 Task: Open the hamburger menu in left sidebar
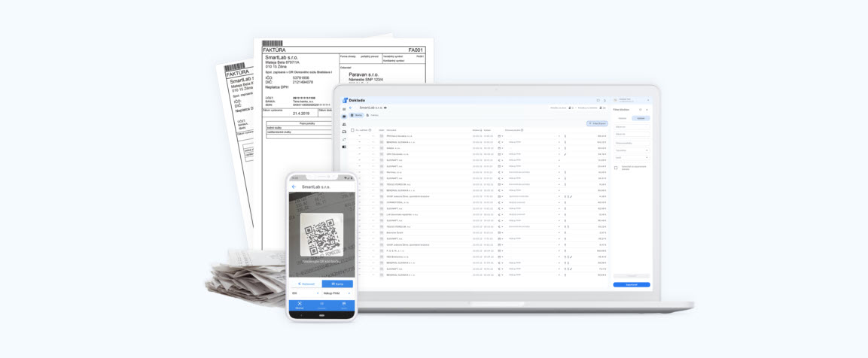(x=344, y=108)
